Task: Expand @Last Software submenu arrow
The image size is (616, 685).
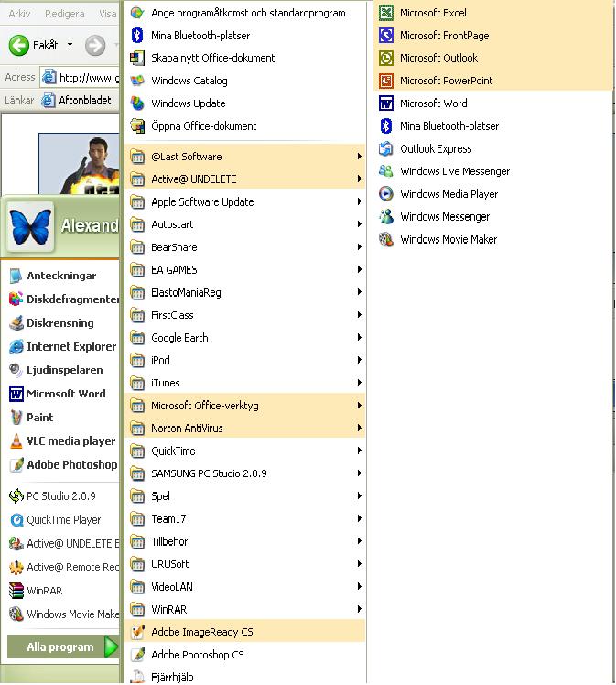Action: pos(360,157)
